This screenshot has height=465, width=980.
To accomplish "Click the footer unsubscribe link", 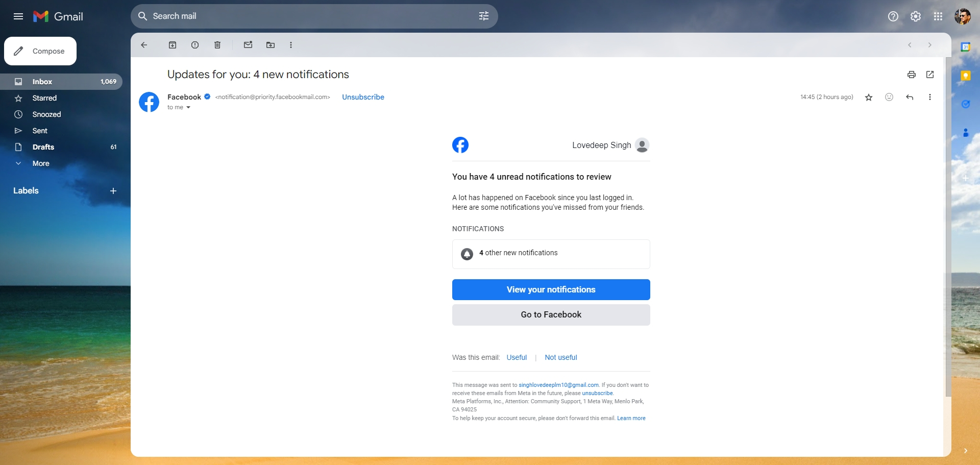I will coord(597,393).
